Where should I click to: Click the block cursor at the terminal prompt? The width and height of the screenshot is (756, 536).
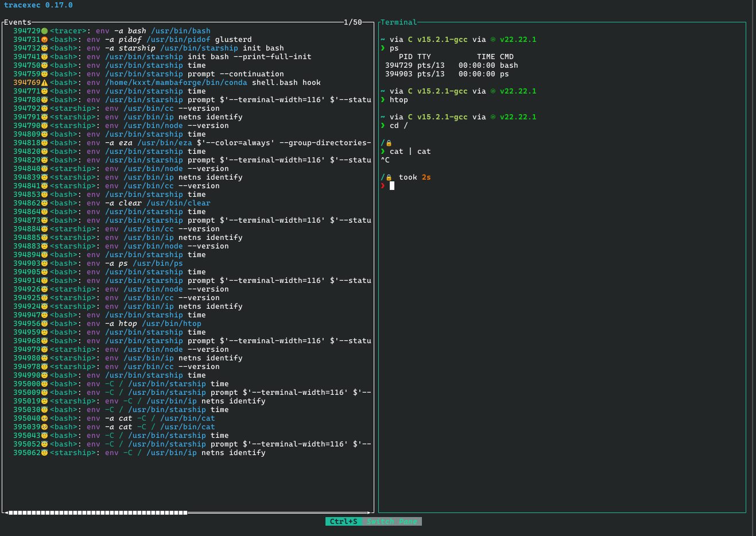[x=391, y=185]
